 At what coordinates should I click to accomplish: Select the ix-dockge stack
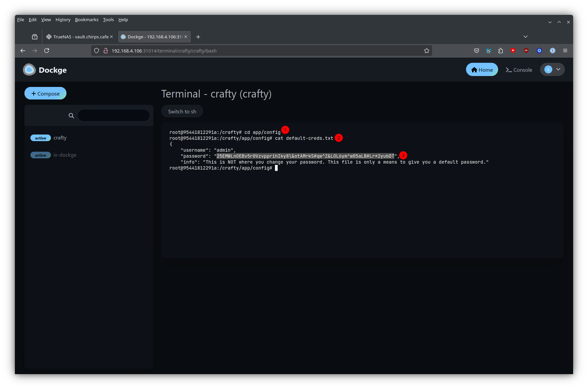click(x=65, y=155)
